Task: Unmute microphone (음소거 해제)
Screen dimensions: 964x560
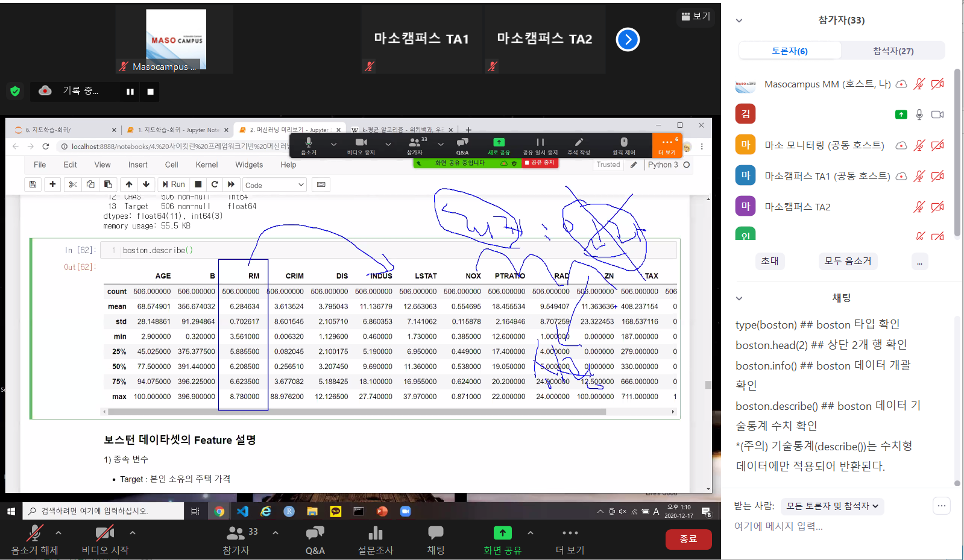Action: coord(34,540)
